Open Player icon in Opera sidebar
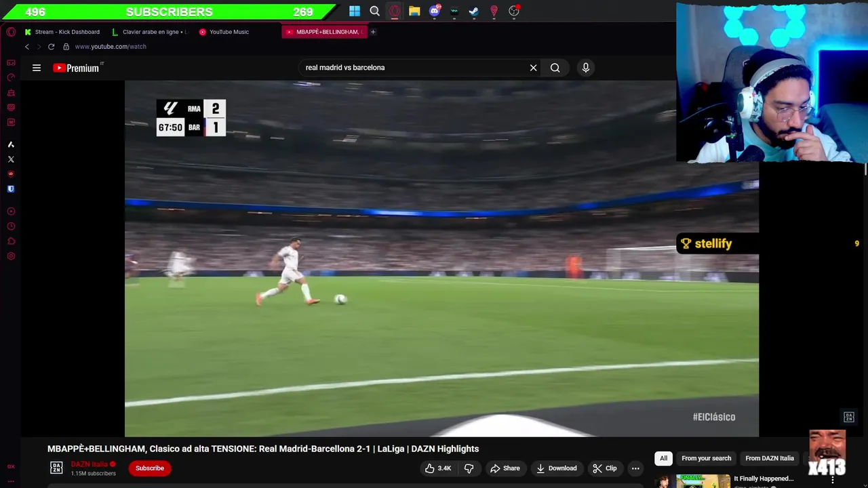This screenshot has width=868, height=488. [11, 211]
